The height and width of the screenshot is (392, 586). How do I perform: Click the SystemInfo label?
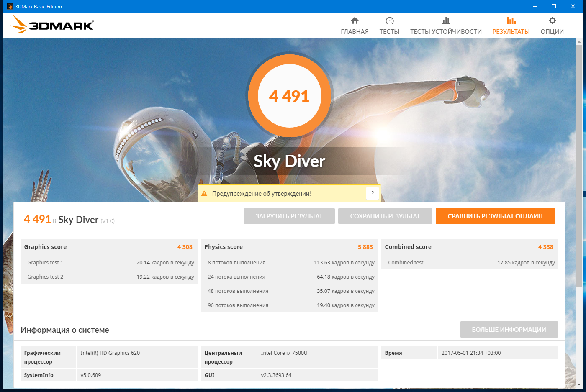pyautogui.click(x=39, y=375)
